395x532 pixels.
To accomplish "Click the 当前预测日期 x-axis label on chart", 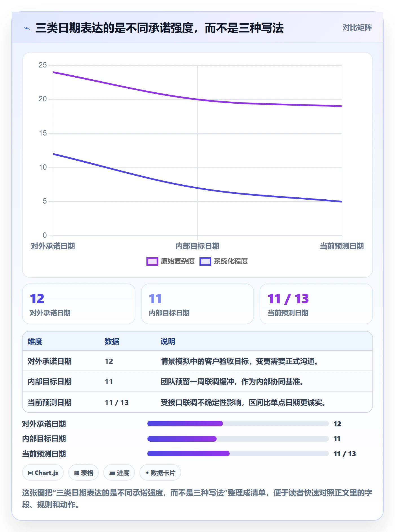I will [342, 246].
